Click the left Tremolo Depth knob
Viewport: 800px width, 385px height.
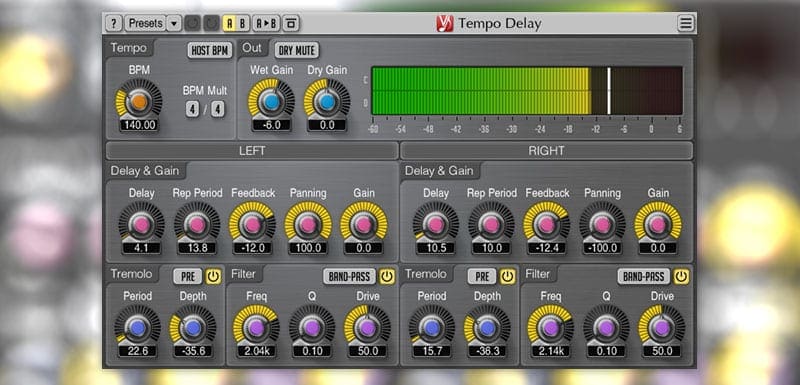click(x=193, y=328)
